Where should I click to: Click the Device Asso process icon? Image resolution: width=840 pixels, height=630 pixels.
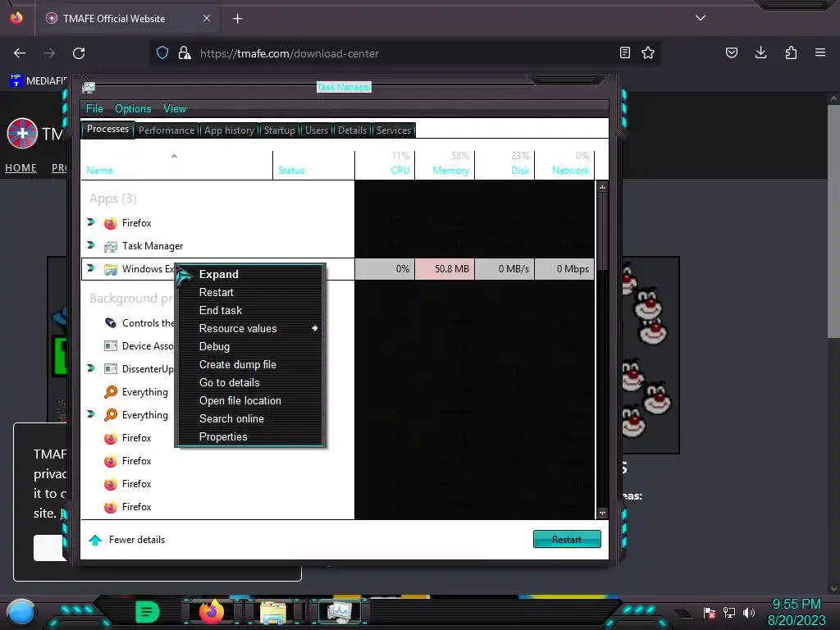[x=111, y=346]
